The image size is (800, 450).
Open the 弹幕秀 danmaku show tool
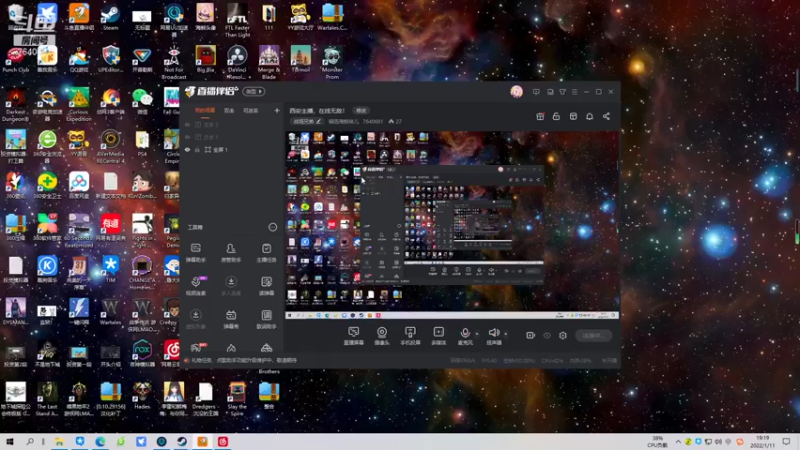(231, 319)
